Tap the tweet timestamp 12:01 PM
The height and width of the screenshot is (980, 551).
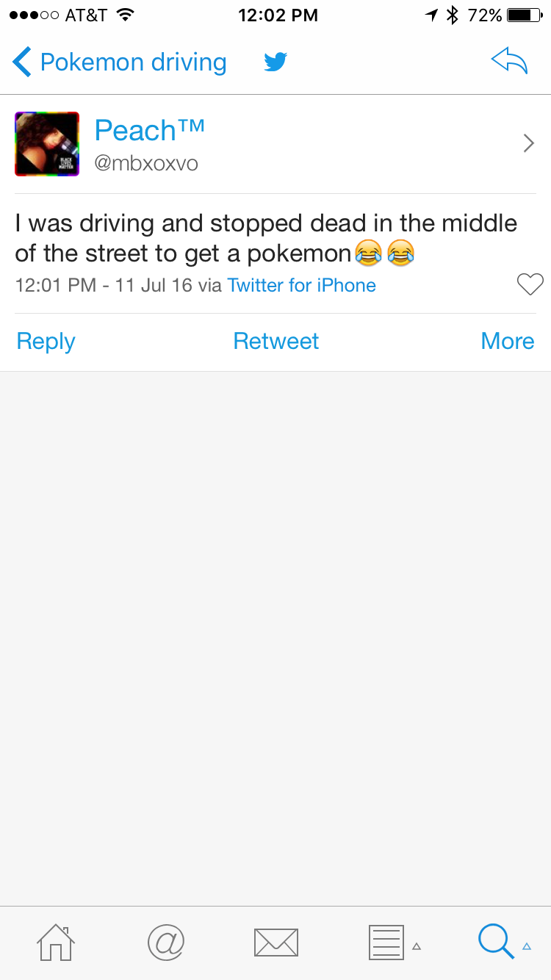point(56,285)
